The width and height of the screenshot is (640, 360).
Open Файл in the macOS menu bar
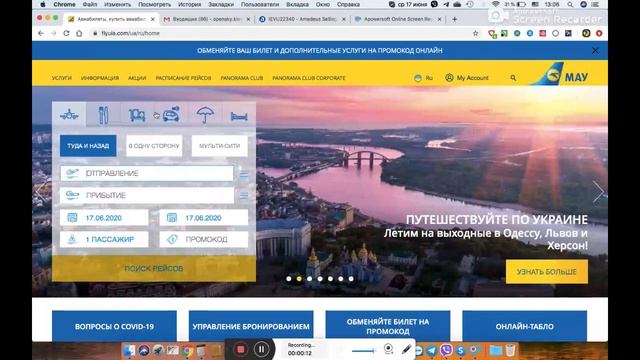[90, 4]
